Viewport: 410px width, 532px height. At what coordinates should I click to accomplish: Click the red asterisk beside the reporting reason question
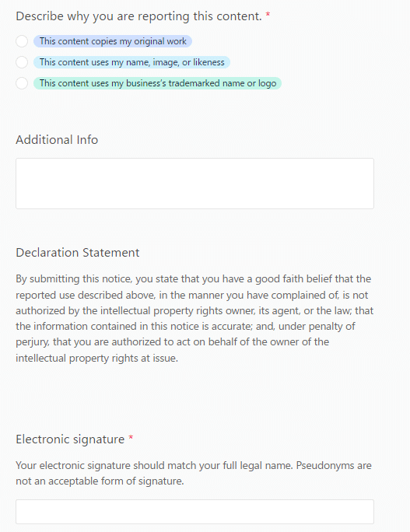pyautogui.click(x=268, y=15)
